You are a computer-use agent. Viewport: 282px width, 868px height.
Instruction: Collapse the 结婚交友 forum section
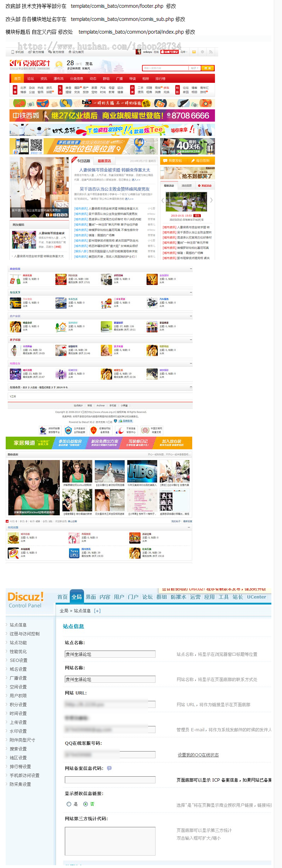[191, 364]
